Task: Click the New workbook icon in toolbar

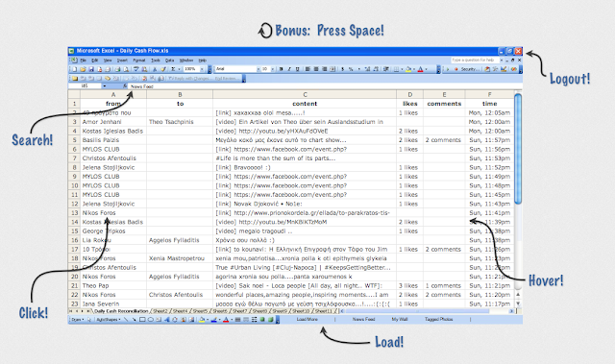Action: pyautogui.click(x=75, y=69)
